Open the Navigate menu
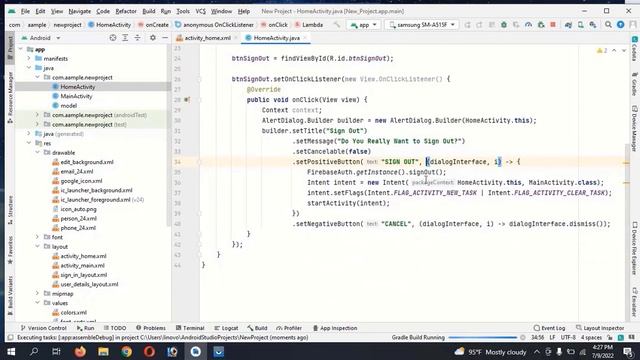 click(x=80, y=11)
